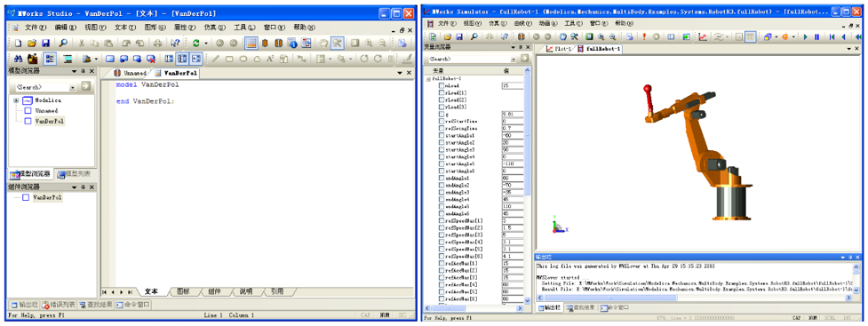The image size is (868, 326).
Task: Pause the animation in Simulator toolbar
Action: [x=816, y=37]
